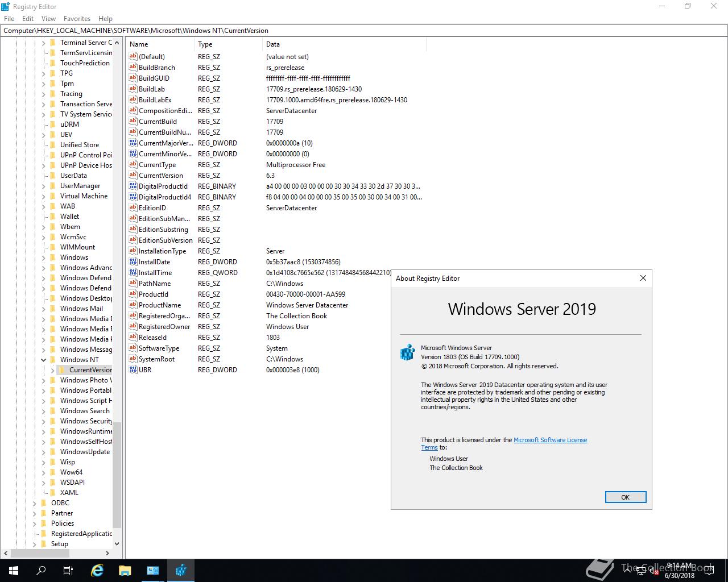This screenshot has width=728, height=582.
Task: Click Registry Editor icon in About dialog
Action: tap(407, 352)
